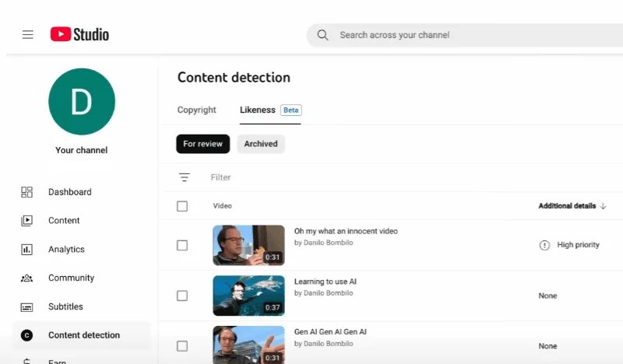Open Dashboard from the sidebar
Image resolution: width=623 pixels, height=364 pixels.
69,192
